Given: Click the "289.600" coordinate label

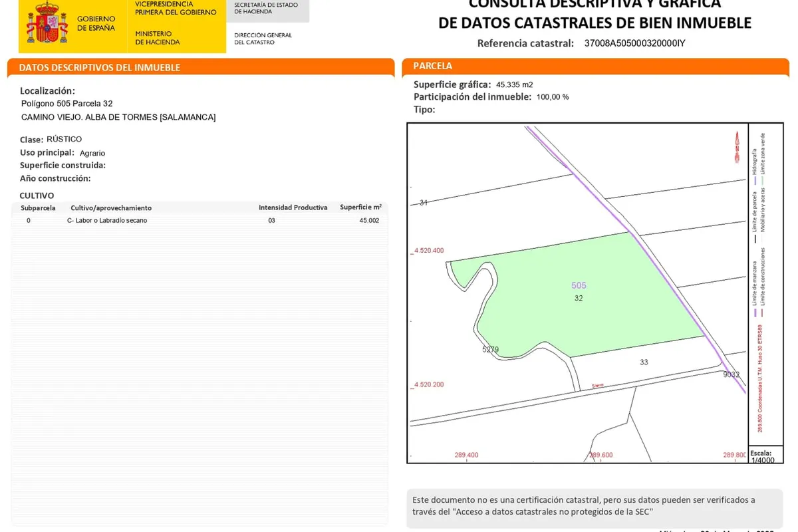Looking at the screenshot, I should (x=600, y=456).
